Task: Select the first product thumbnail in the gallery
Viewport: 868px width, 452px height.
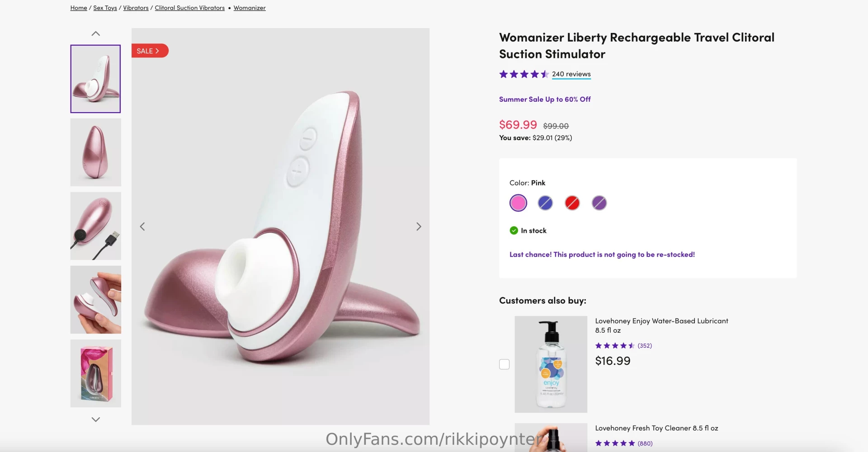Action: [x=95, y=79]
